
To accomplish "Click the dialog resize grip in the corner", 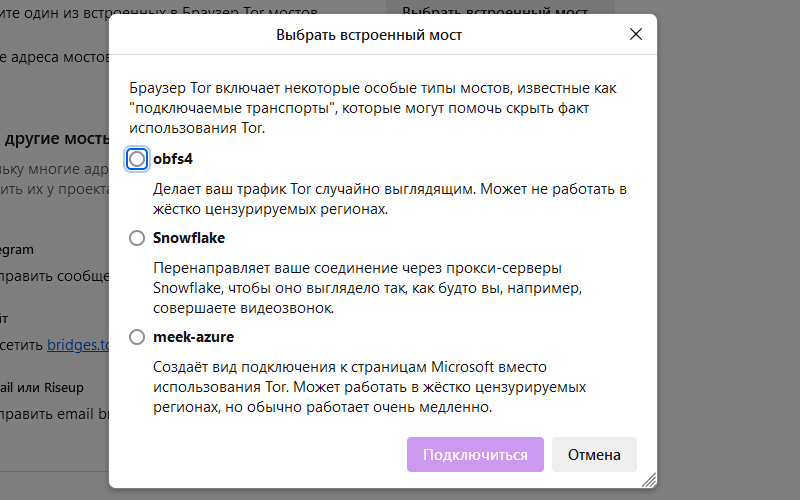I will coord(648,479).
